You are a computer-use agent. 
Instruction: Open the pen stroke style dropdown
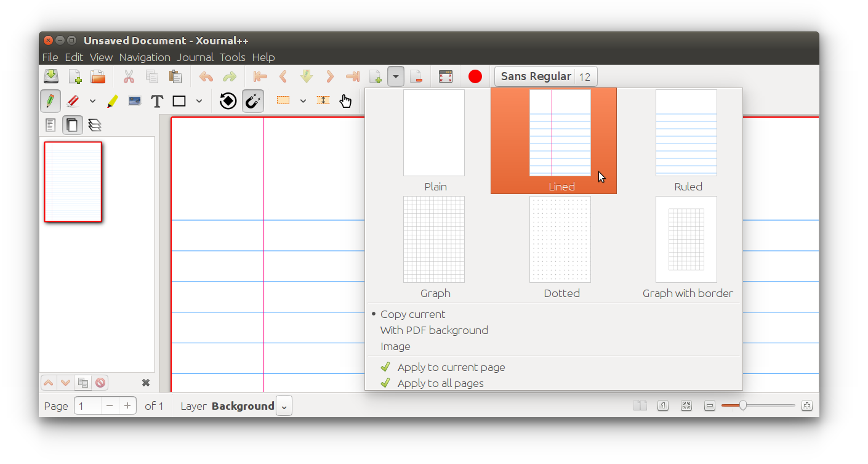pyautogui.click(x=92, y=100)
